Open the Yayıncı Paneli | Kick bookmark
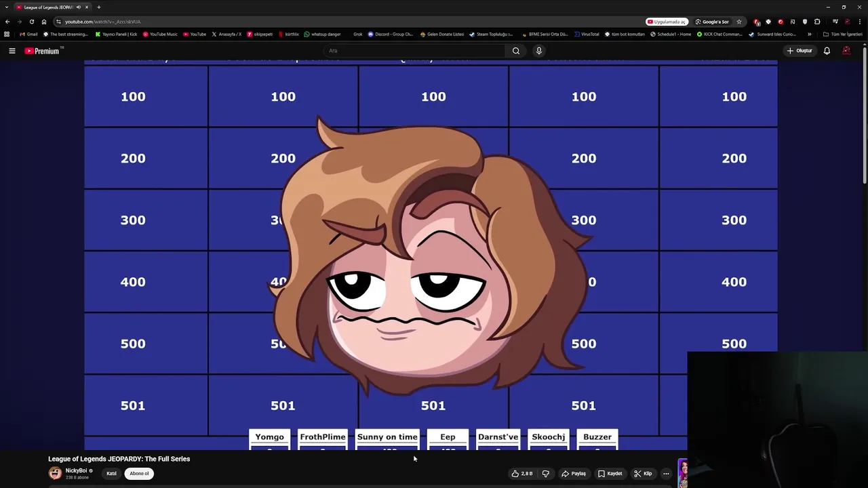This screenshot has width=868, height=488. click(116, 34)
